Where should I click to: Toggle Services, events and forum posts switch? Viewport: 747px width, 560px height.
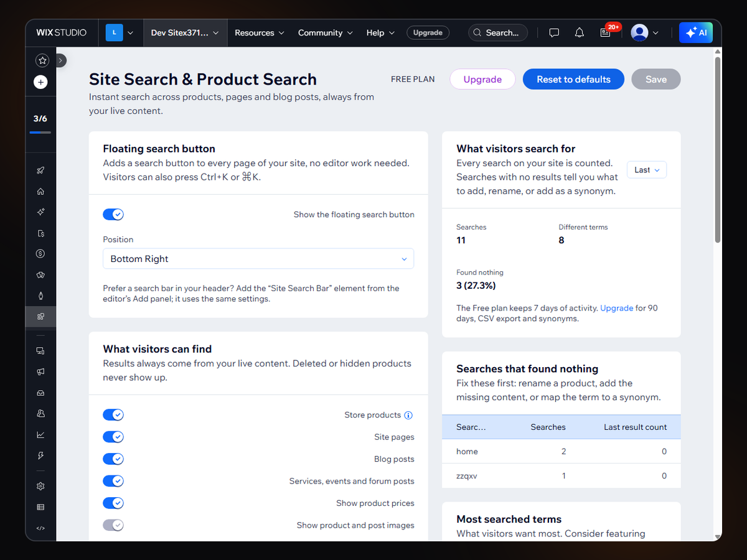tap(113, 481)
